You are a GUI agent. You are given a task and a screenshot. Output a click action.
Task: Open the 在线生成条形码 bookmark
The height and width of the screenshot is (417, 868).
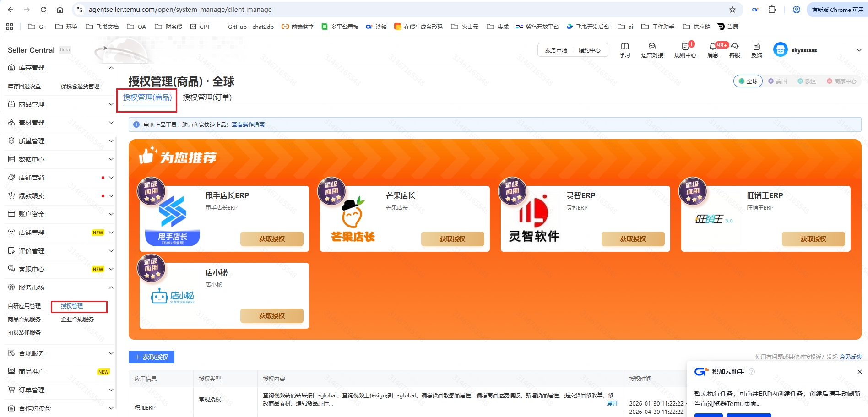click(418, 27)
